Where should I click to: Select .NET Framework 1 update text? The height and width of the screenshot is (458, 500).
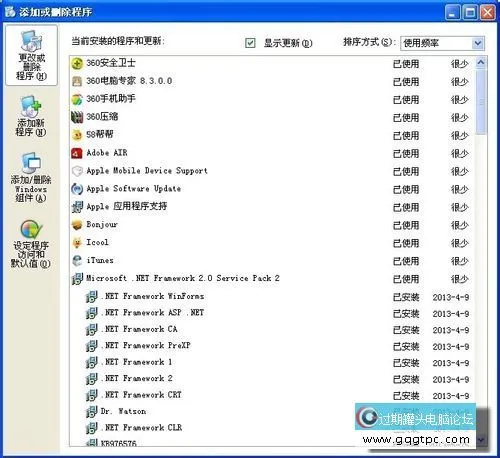coord(137,362)
